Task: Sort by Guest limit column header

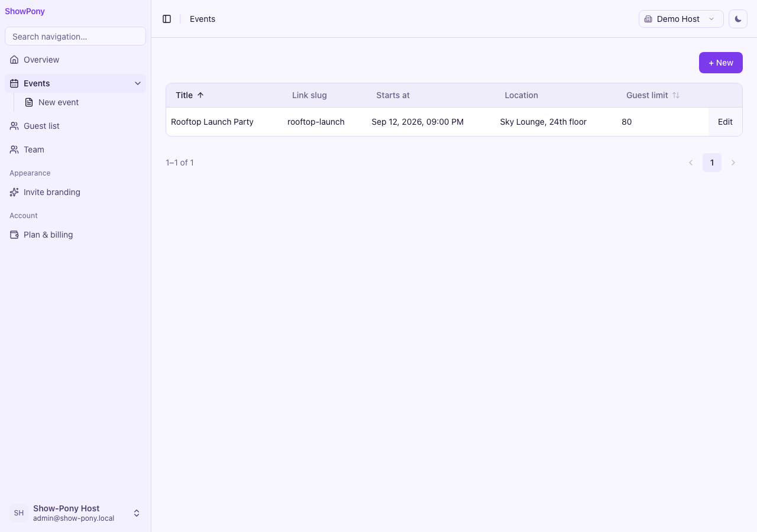Action: (653, 95)
